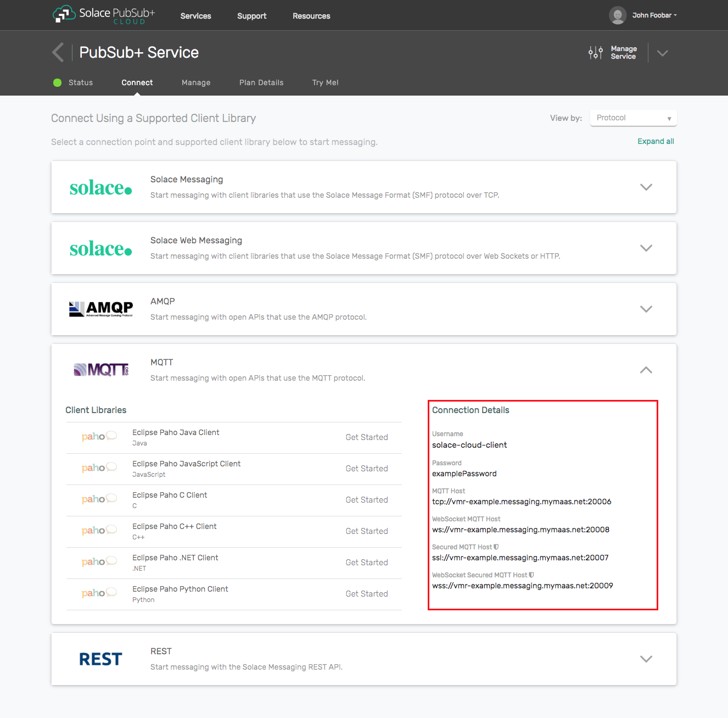Click the green Status indicator dot

tap(57, 82)
